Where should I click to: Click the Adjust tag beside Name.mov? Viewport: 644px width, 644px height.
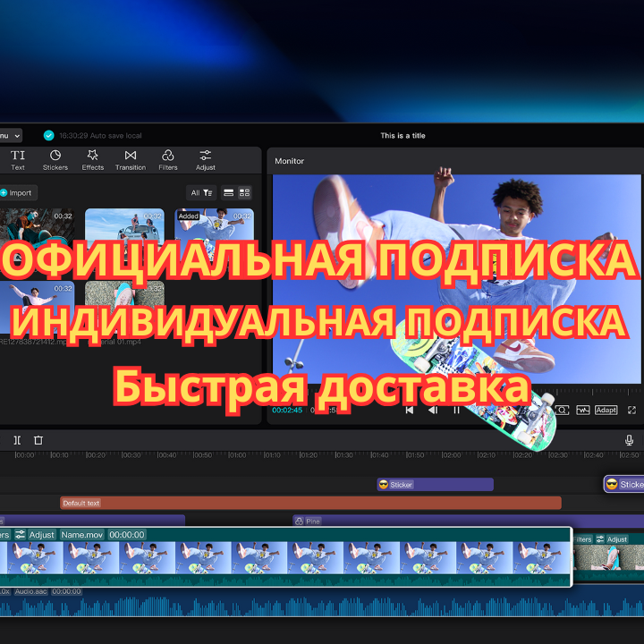[x=35, y=535]
